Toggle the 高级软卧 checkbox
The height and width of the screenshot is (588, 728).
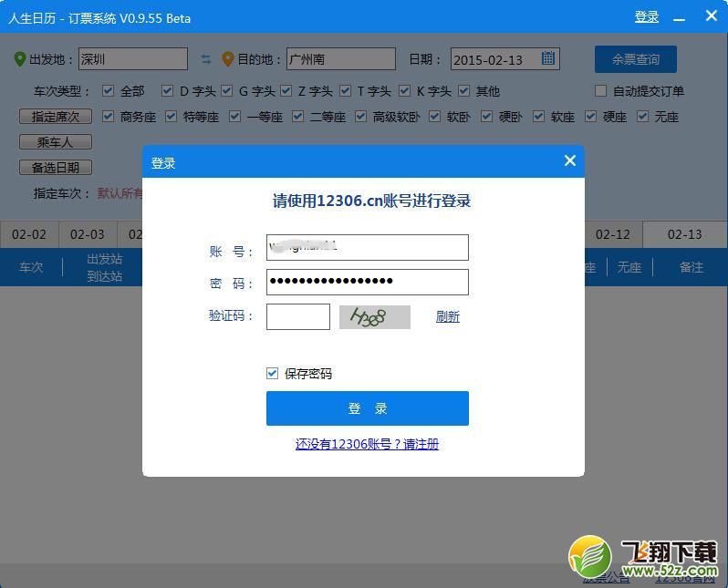(360, 116)
